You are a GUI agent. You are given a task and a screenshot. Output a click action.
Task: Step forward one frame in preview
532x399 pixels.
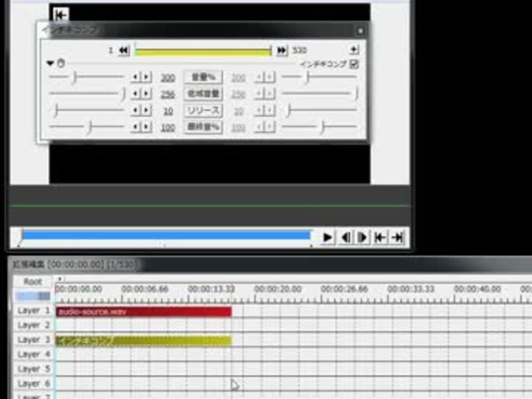pos(362,238)
